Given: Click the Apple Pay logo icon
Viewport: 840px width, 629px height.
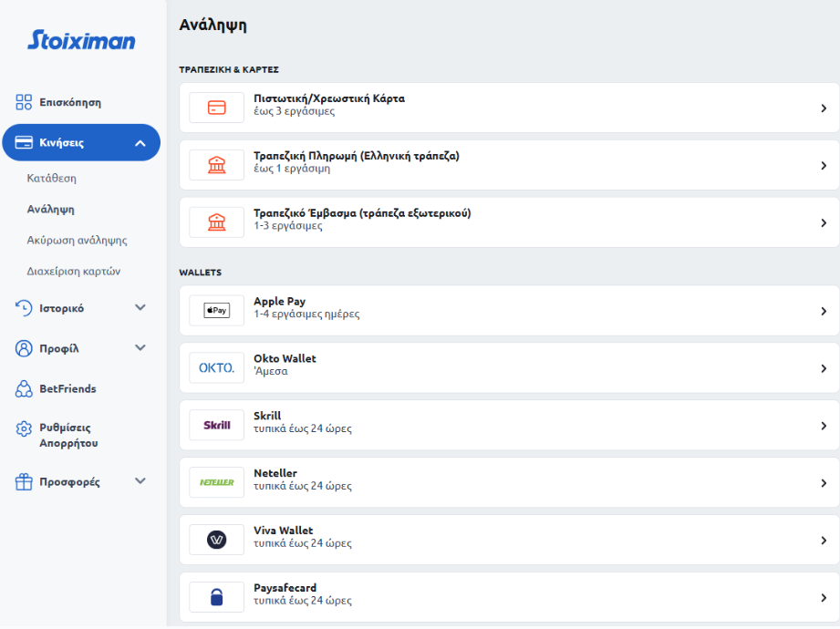Looking at the screenshot, I should coord(216,311).
